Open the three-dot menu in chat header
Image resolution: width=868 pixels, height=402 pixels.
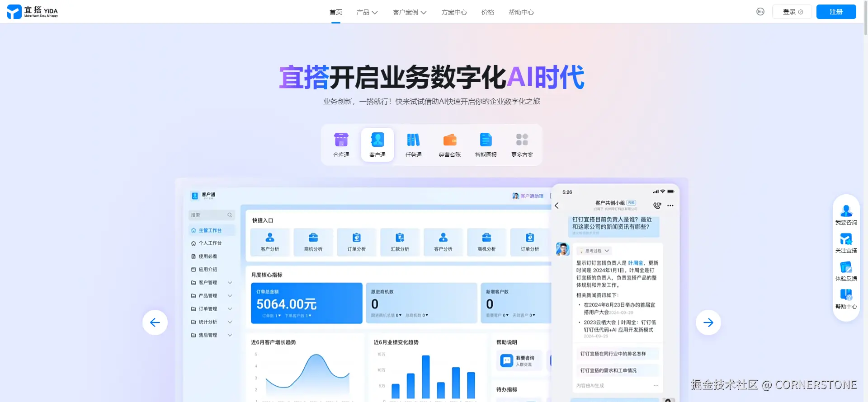(670, 206)
